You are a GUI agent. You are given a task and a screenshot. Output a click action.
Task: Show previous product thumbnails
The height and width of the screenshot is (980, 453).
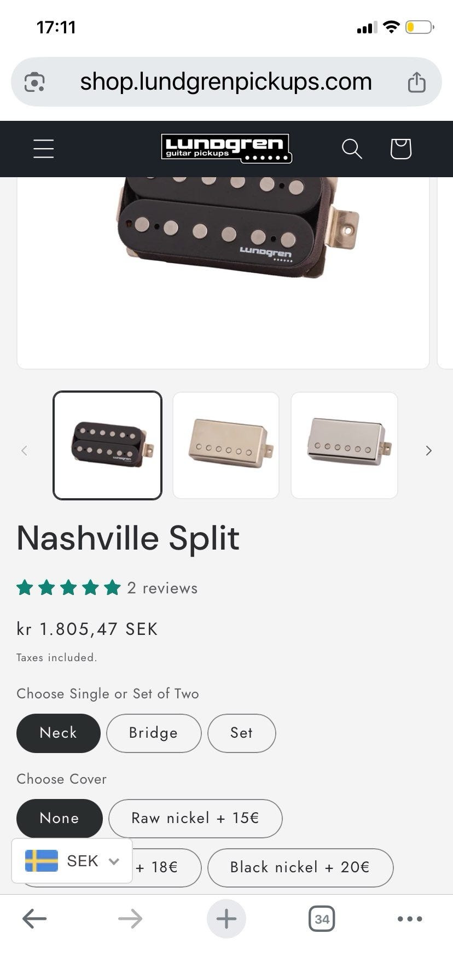point(24,451)
